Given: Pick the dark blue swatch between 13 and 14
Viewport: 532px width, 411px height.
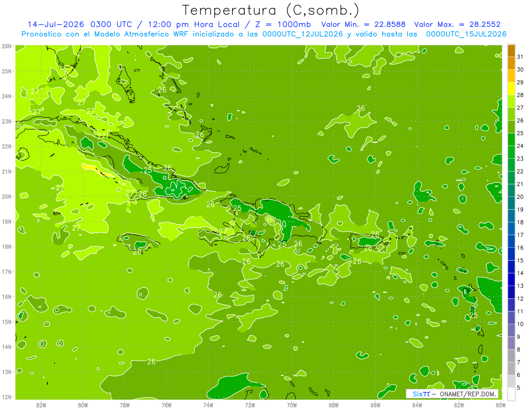Looking at the screenshot, I should click(511, 279).
